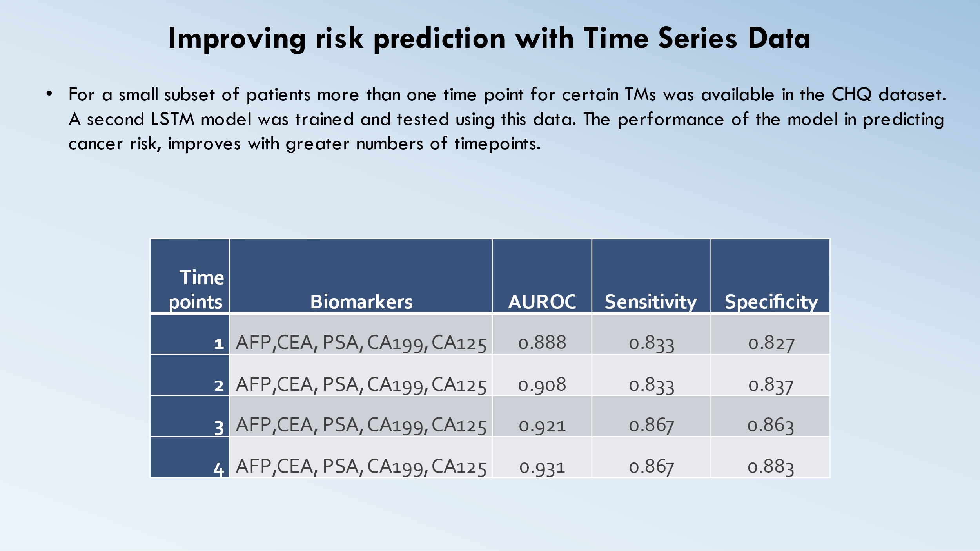Select the specificity value 0.883
980x551 pixels.
pyautogui.click(x=771, y=467)
